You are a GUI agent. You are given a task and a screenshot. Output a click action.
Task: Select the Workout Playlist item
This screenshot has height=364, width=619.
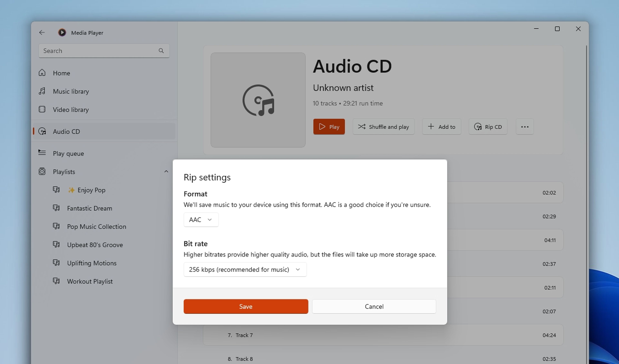click(x=90, y=281)
